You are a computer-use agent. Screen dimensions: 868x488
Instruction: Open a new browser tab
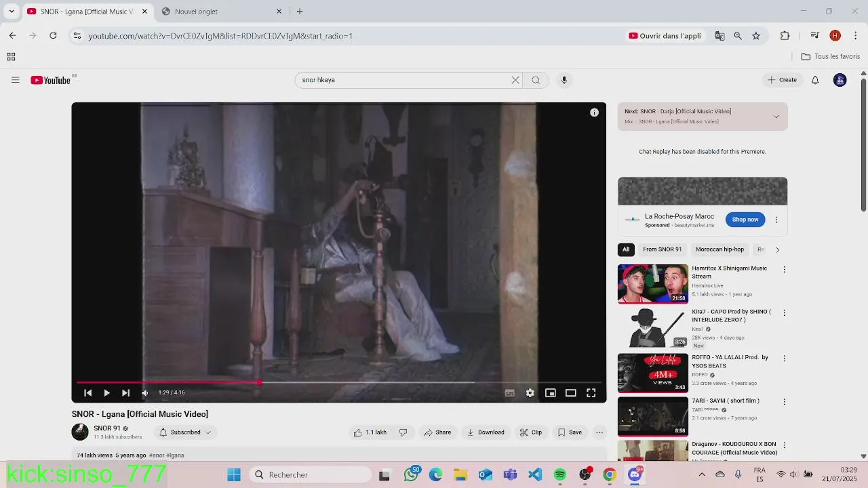[x=300, y=12]
